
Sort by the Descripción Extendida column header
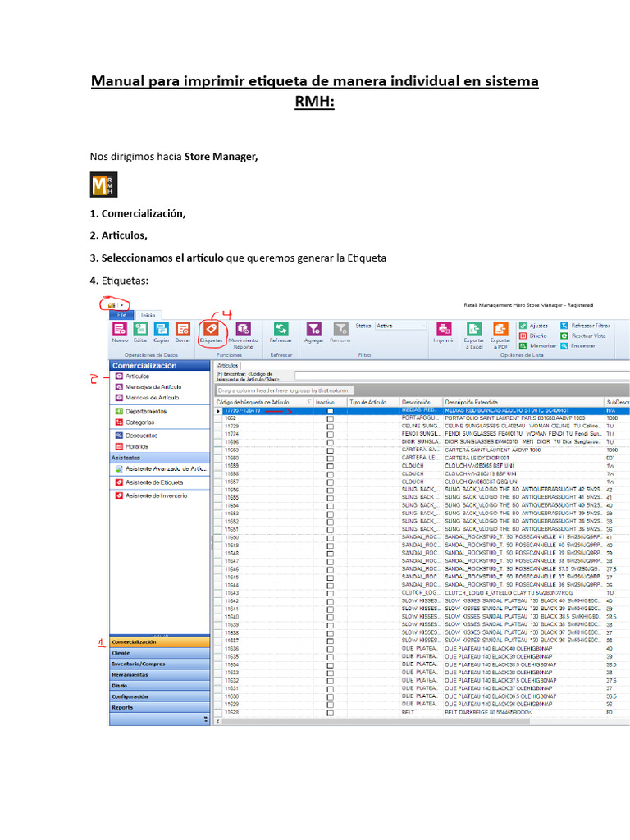[523, 402]
